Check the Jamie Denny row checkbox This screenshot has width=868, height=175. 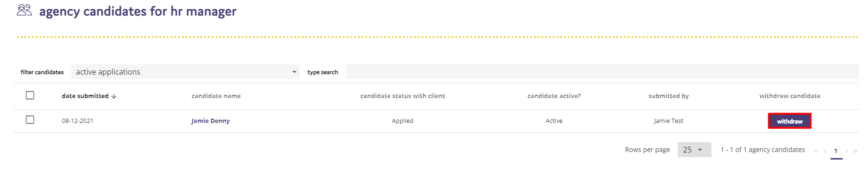(30, 120)
